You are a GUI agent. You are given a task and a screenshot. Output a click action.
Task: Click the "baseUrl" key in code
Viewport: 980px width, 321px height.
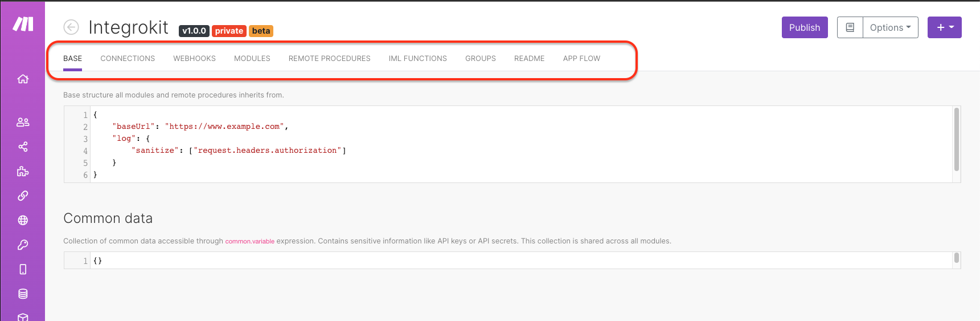tap(134, 127)
